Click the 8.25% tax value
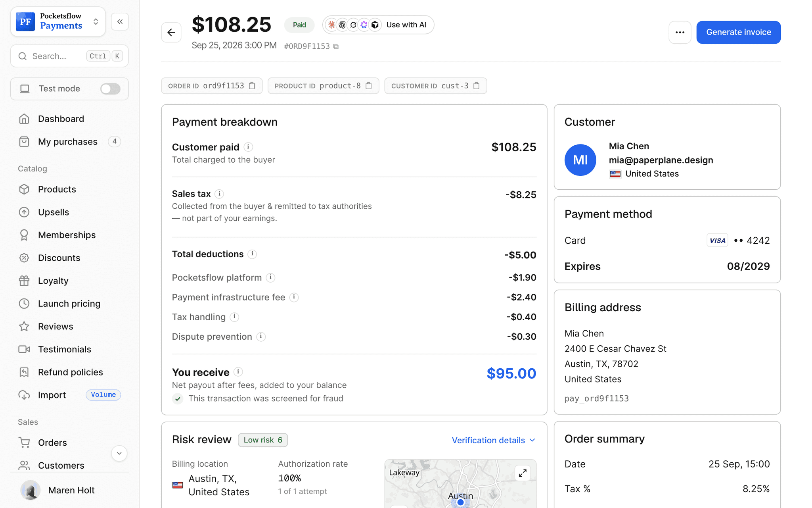The width and height of the screenshot is (812, 508). (756, 489)
